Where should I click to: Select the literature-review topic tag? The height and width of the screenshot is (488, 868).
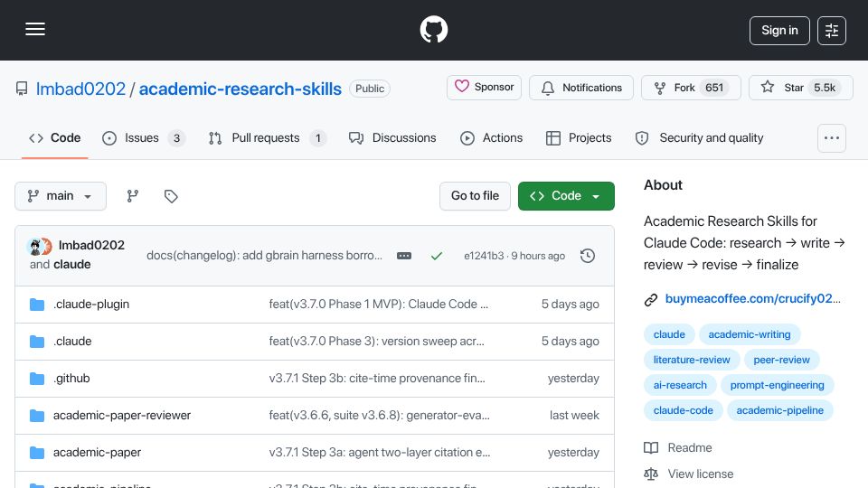pyautogui.click(x=692, y=360)
